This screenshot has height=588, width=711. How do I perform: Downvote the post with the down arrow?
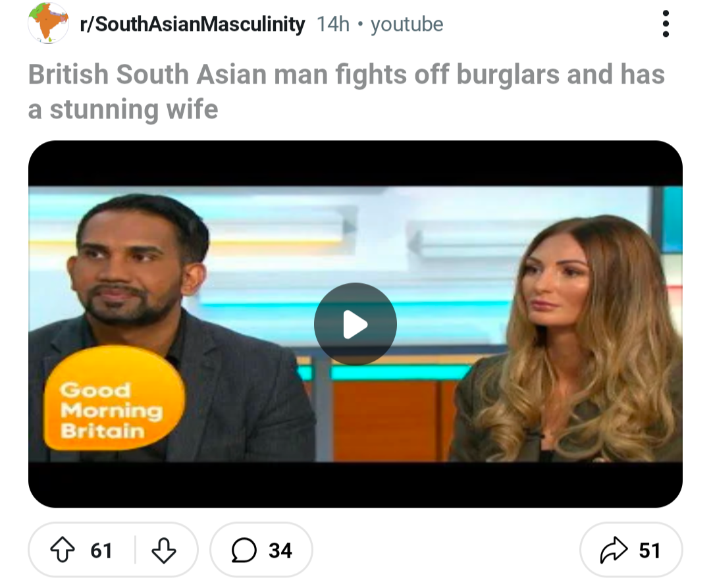[163, 550]
